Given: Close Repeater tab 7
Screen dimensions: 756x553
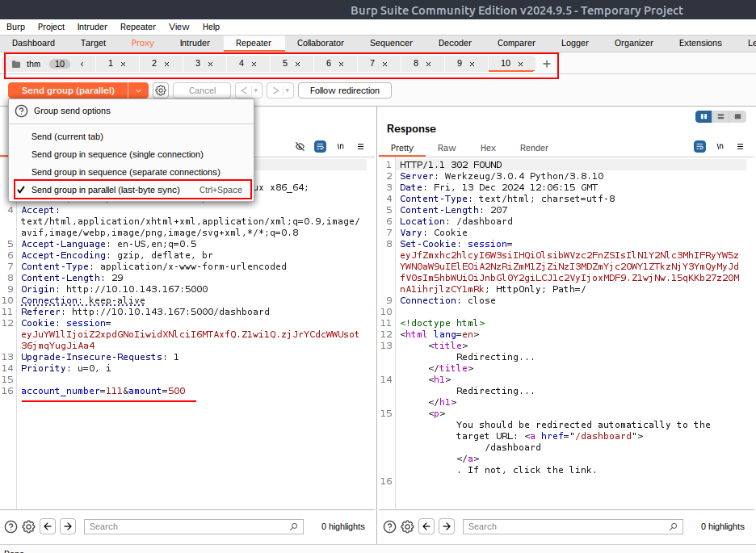Looking at the screenshot, I should [384, 64].
